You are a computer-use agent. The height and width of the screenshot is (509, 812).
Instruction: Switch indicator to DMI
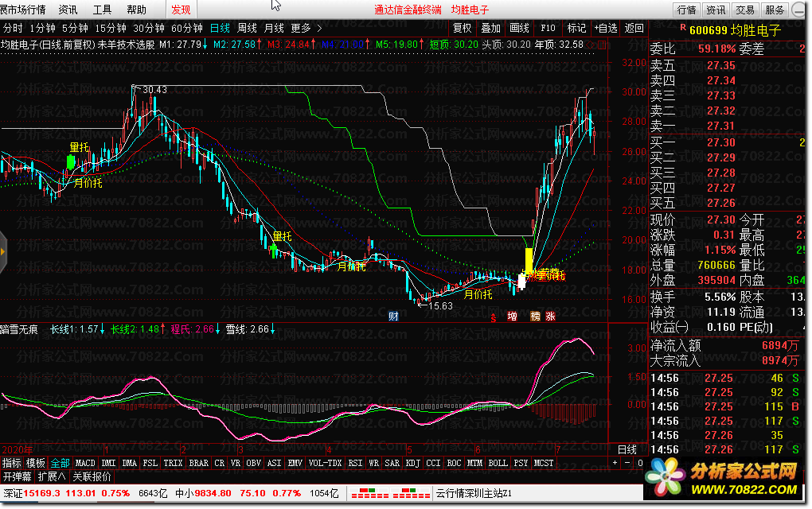(x=109, y=463)
